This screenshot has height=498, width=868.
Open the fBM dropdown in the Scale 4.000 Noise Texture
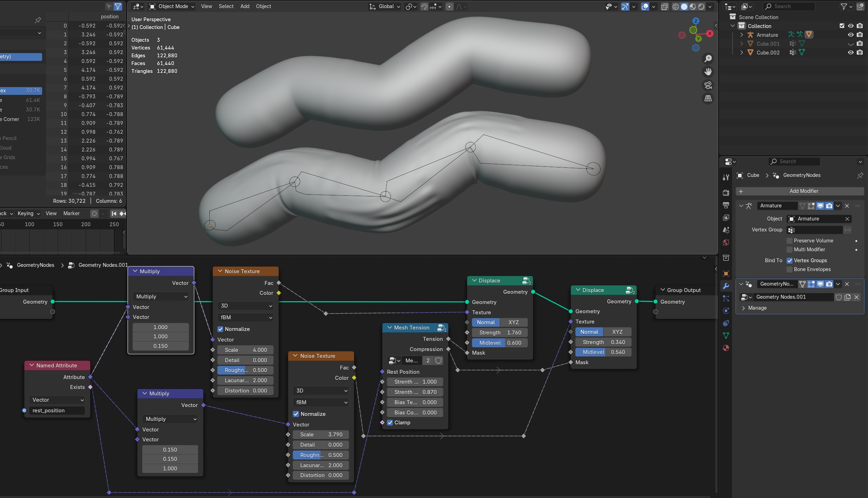246,317
